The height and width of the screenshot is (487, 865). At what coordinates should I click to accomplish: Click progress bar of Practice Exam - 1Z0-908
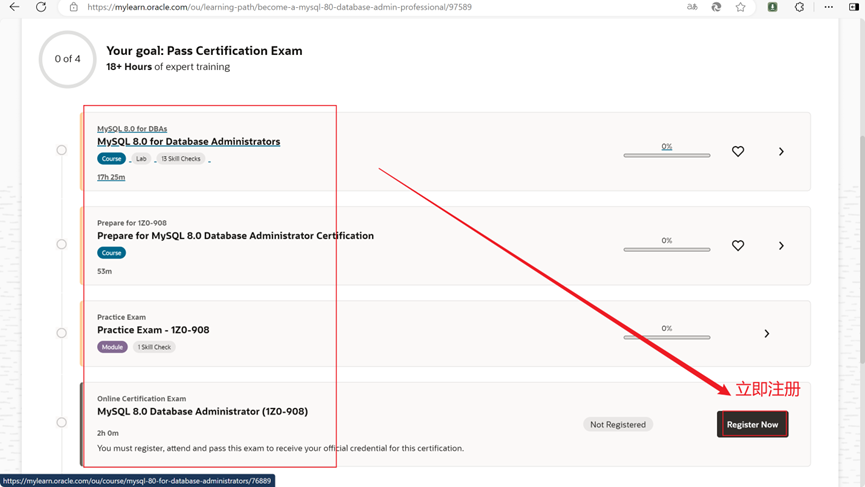pos(667,337)
